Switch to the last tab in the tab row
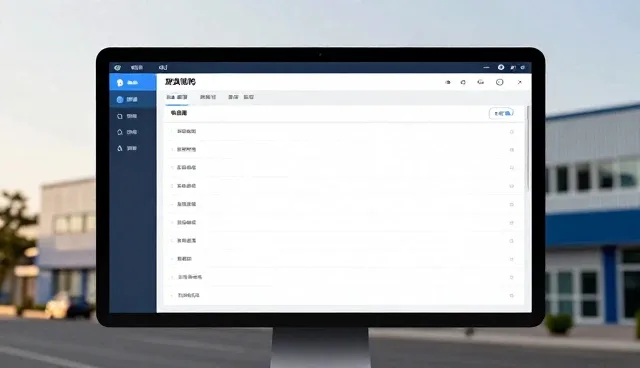Screen dimensions: 640x368 coord(249,97)
